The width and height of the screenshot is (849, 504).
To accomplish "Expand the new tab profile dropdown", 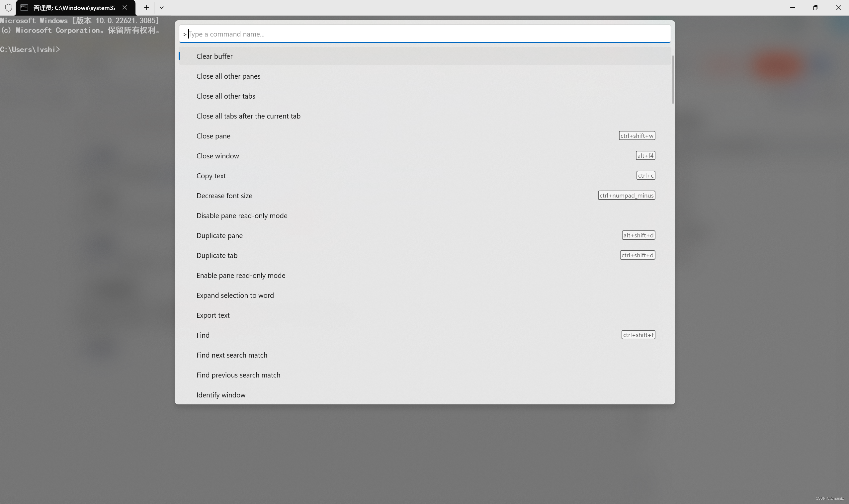I will [x=162, y=8].
